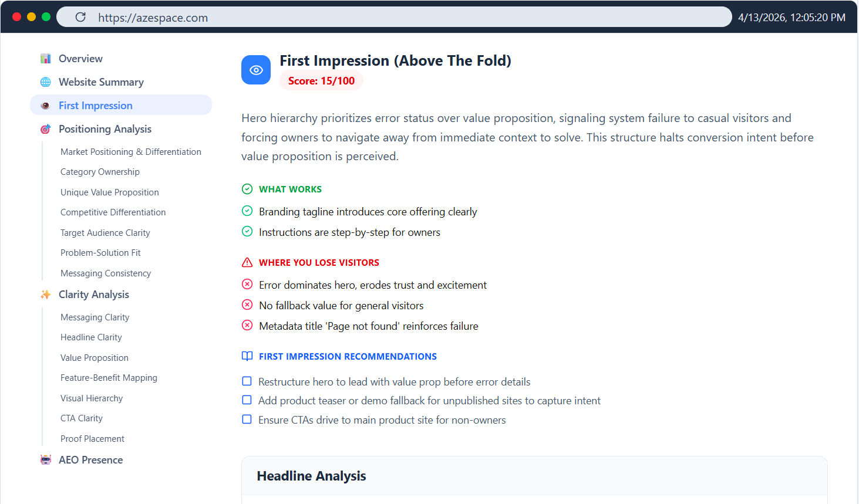Collapse the Positioning Analysis section
The height and width of the screenshot is (504, 859).
pyautogui.click(x=105, y=129)
